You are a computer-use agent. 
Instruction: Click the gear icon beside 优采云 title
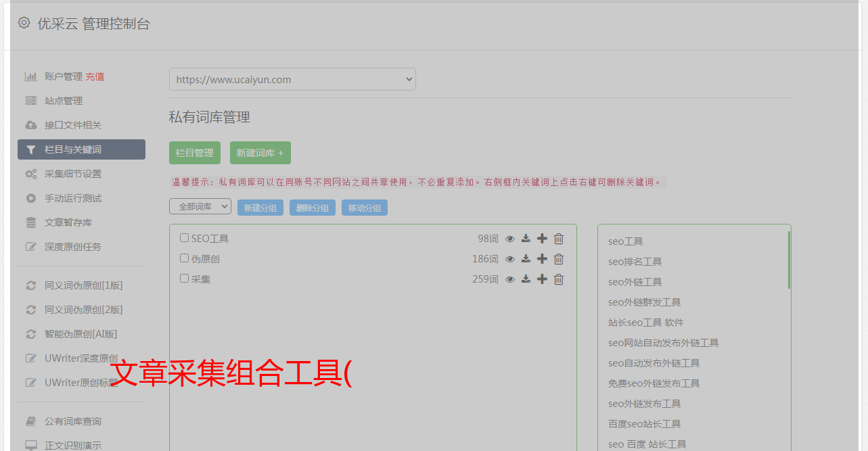pos(24,23)
